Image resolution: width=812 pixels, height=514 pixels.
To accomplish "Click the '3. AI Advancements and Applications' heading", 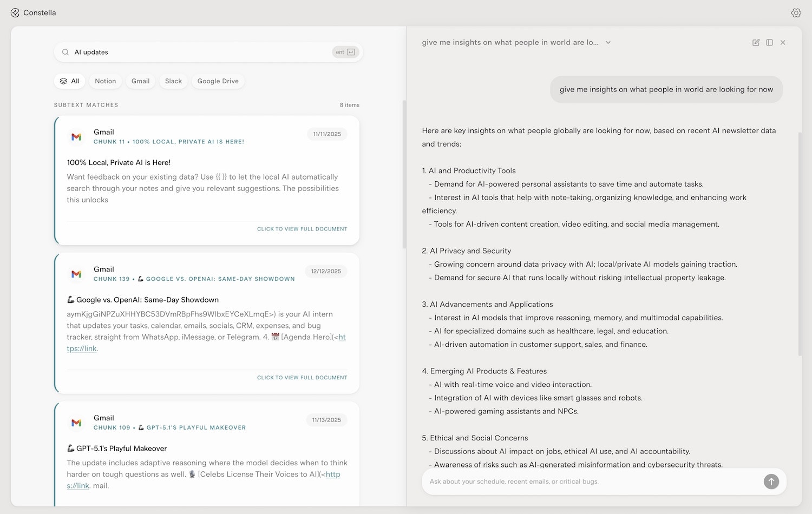I will click(x=487, y=304).
